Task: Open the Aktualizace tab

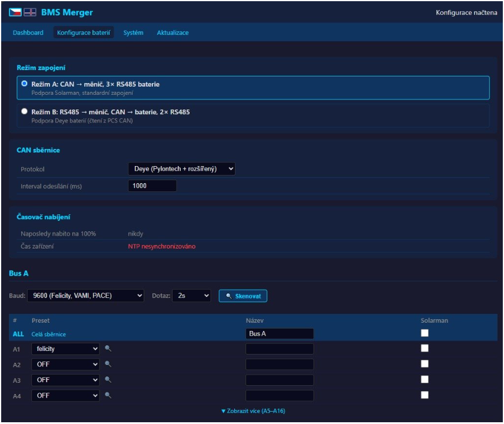Action: (x=173, y=32)
